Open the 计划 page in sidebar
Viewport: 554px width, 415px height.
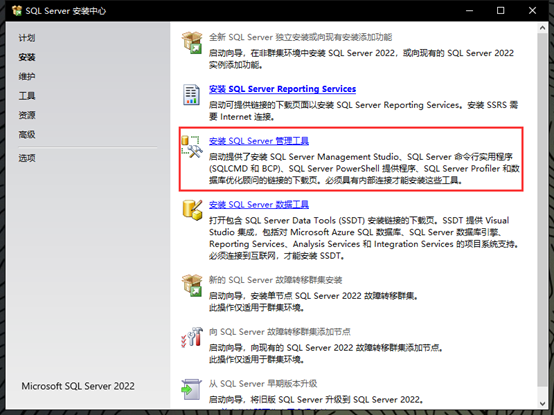(27, 38)
